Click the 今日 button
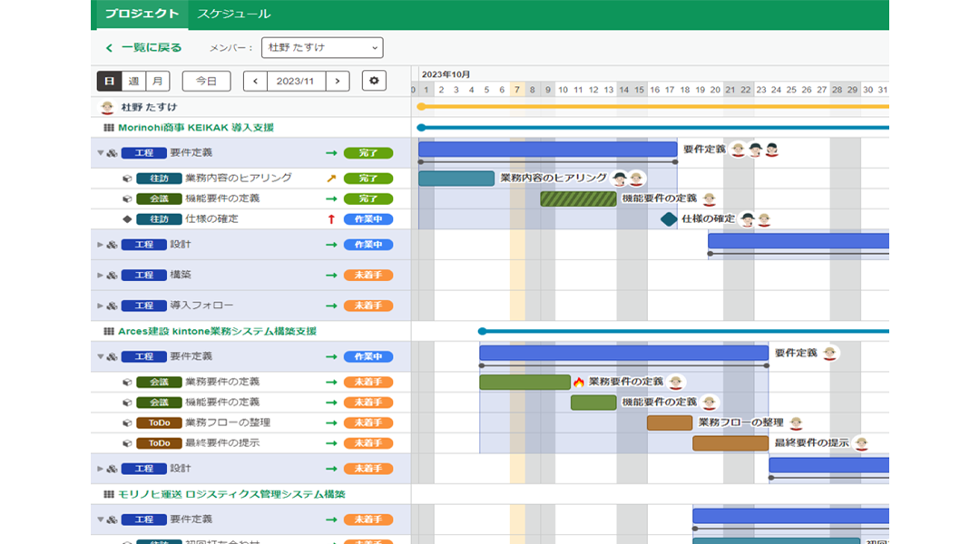This screenshot has height=544, width=980. pyautogui.click(x=206, y=82)
